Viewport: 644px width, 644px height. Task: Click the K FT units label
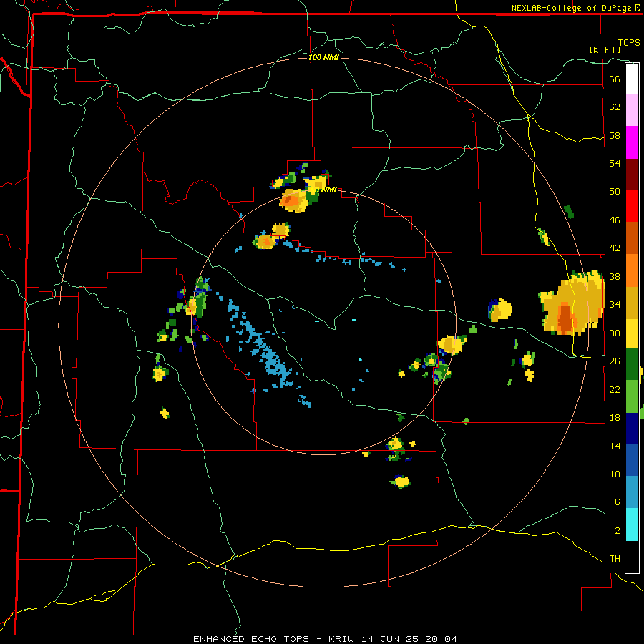605,49
